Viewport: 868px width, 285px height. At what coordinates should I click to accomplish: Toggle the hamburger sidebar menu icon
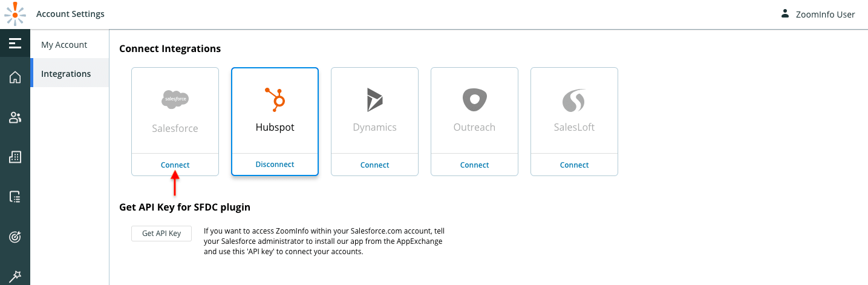[x=15, y=43]
